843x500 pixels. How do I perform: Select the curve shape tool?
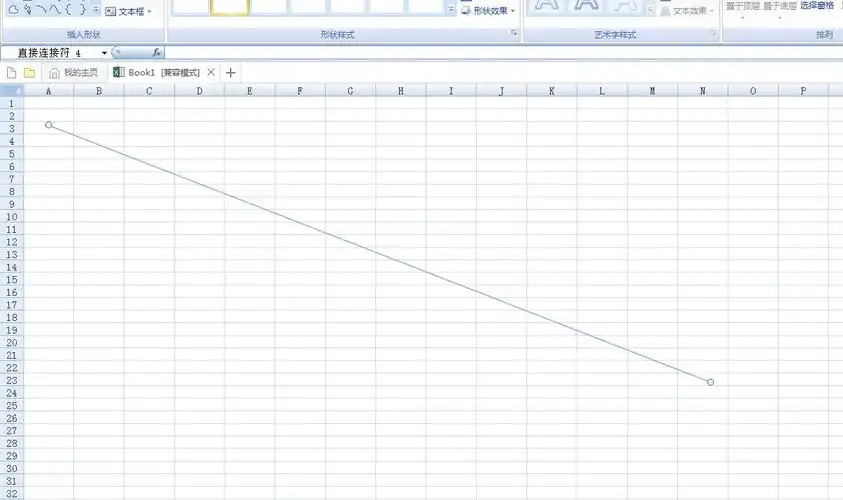point(54,9)
